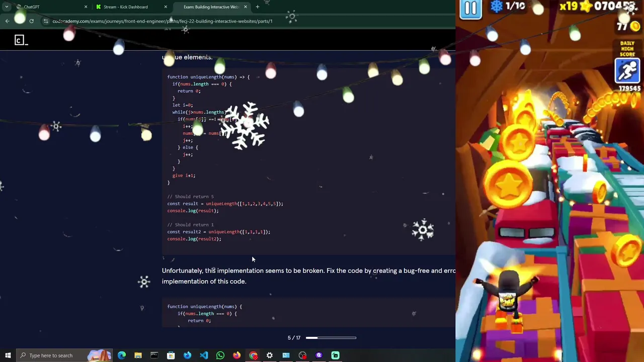Viewport: 644px width, 362px height.
Task: Click the Daily High Score label in the game
Action: [x=627, y=49]
